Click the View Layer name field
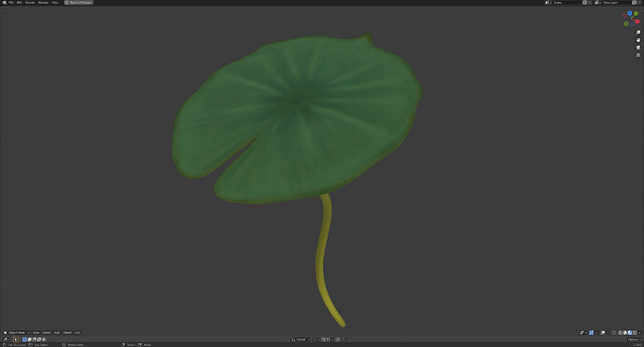 (616, 3)
